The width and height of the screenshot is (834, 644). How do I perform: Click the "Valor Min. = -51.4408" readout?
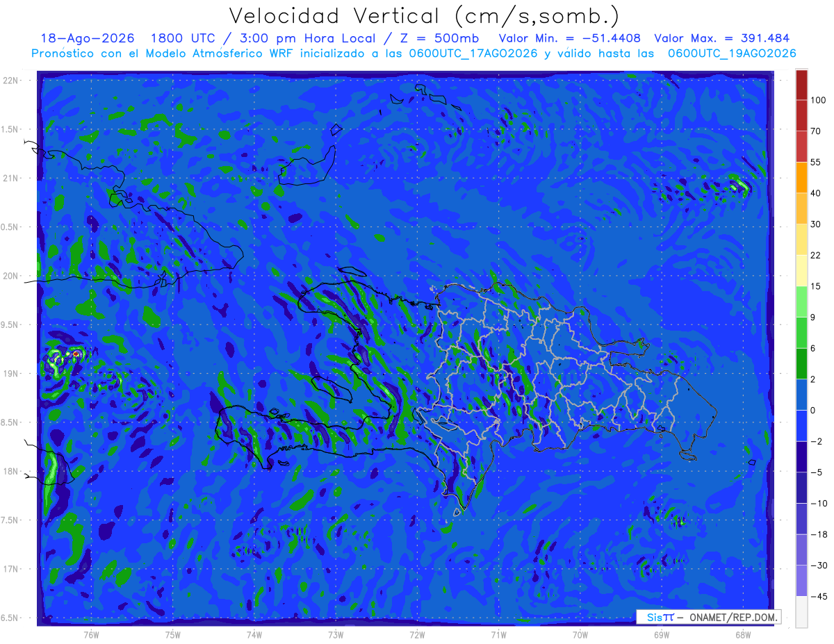pos(570,38)
